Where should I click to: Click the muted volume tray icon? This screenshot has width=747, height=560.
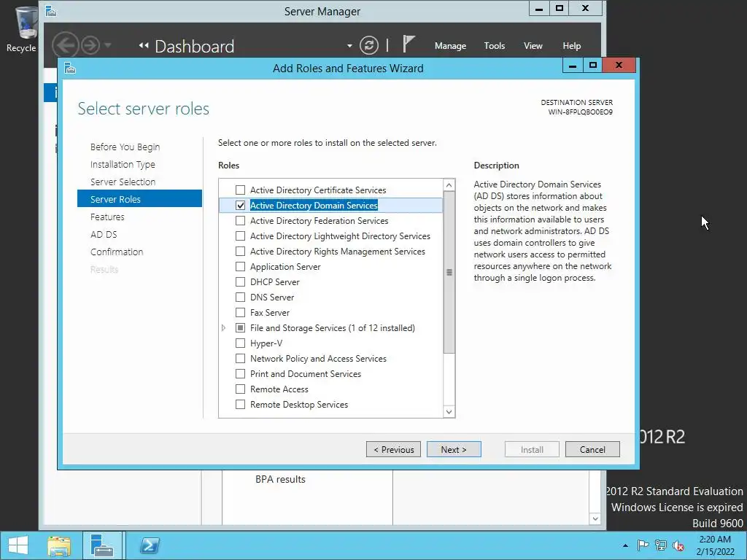[678, 545]
